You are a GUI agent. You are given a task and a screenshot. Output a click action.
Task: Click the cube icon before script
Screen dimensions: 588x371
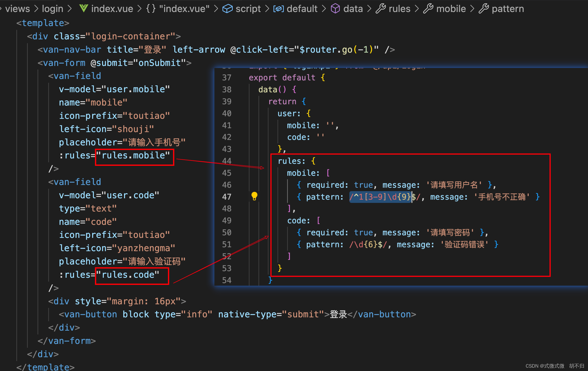tap(227, 8)
